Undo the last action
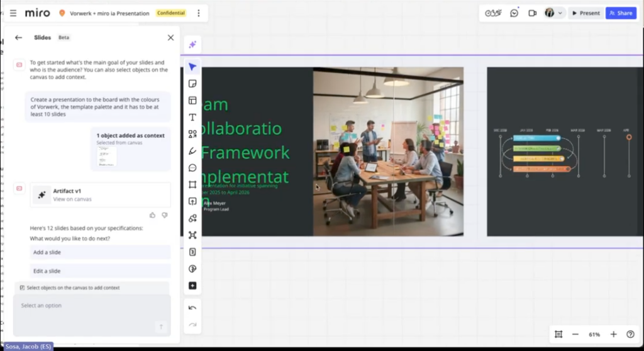 point(192,308)
